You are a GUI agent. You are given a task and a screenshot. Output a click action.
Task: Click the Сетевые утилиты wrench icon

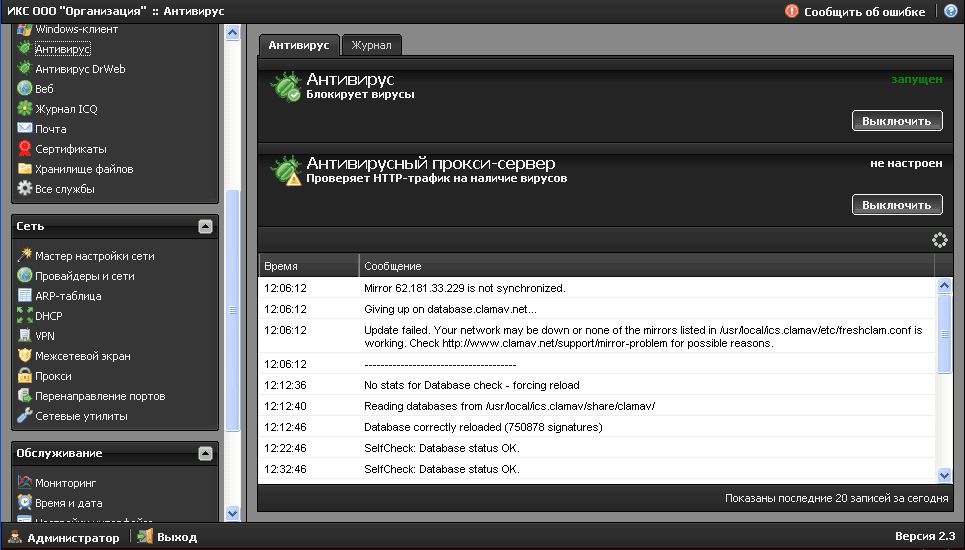[25, 415]
